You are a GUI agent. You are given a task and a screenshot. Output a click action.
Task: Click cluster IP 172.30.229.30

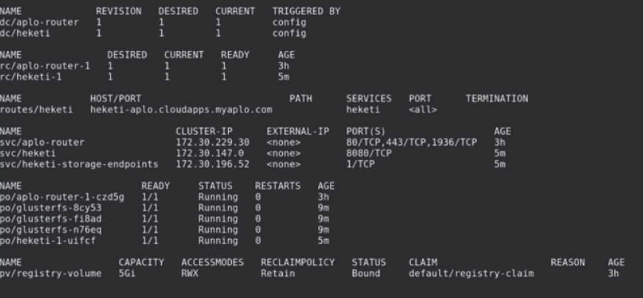(213, 142)
